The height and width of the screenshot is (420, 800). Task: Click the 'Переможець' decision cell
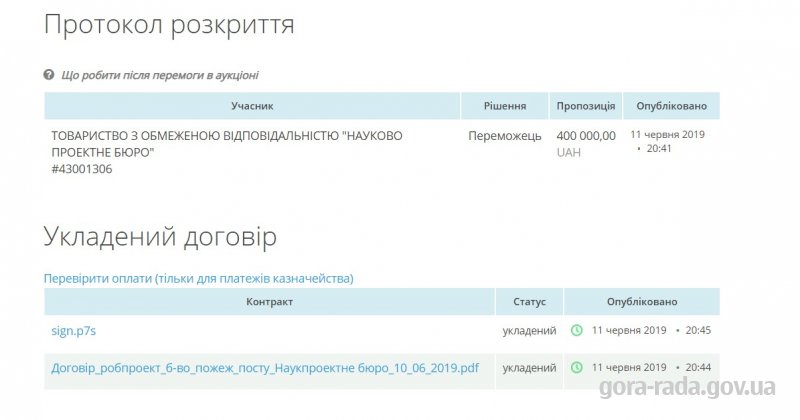[x=505, y=136]
